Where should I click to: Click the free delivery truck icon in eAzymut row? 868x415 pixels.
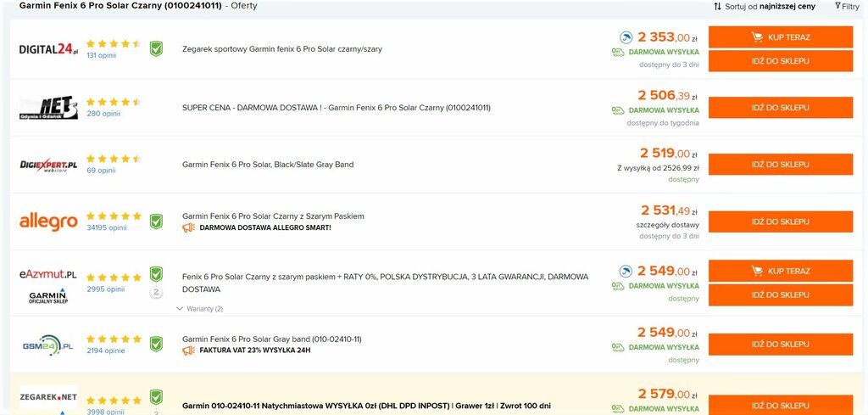pyautogui.click(x=618, y=286)
